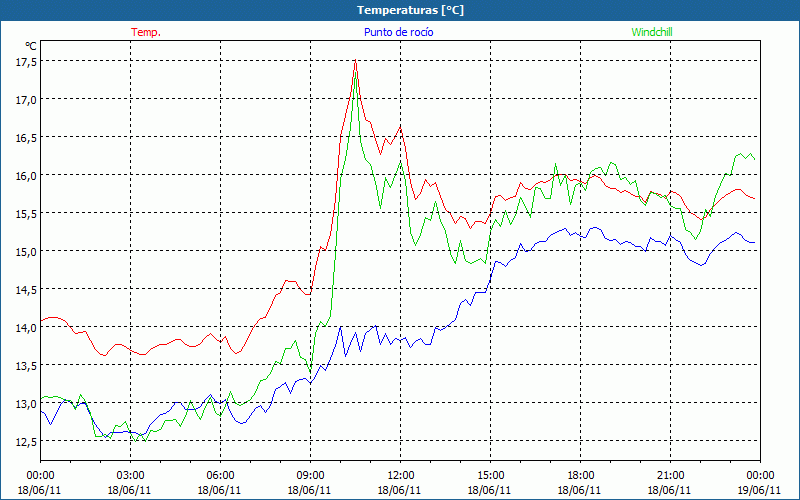The image size is (800, 500).
Task: Click the 17,5 y-axis value
Action: point(27,61)
